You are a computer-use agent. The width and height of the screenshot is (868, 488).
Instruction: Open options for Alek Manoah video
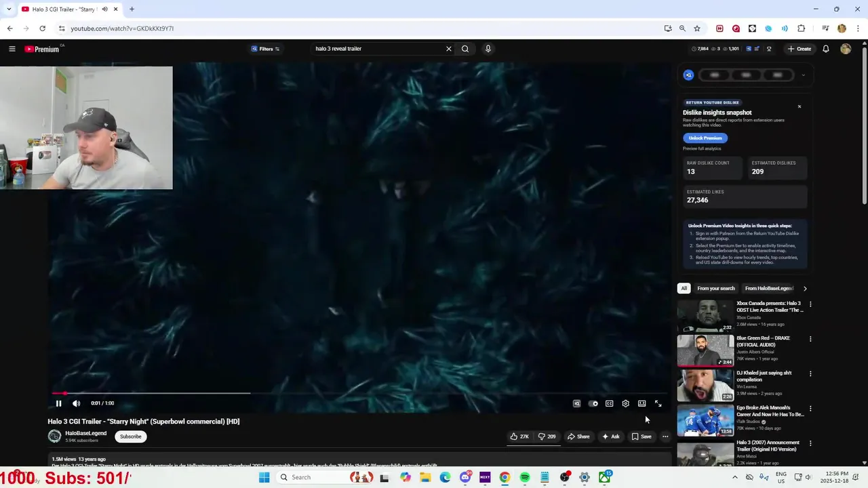click(810, 409)
